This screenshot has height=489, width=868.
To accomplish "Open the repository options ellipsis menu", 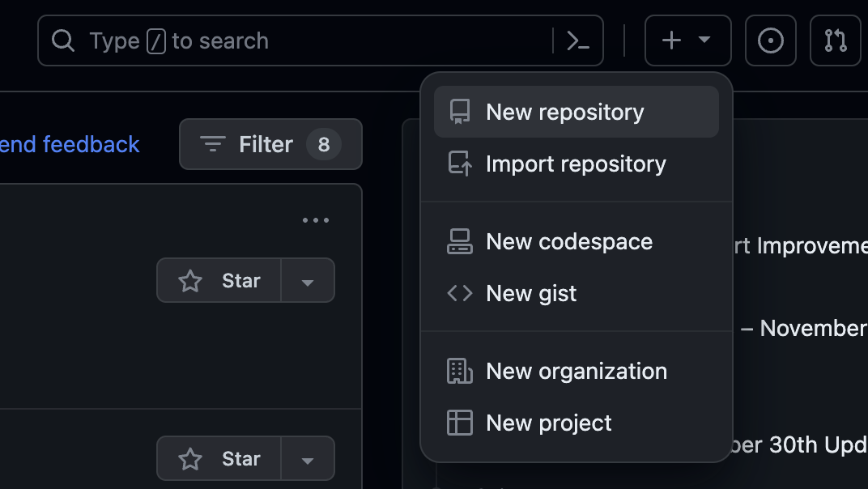I will [x=316, y=219].
